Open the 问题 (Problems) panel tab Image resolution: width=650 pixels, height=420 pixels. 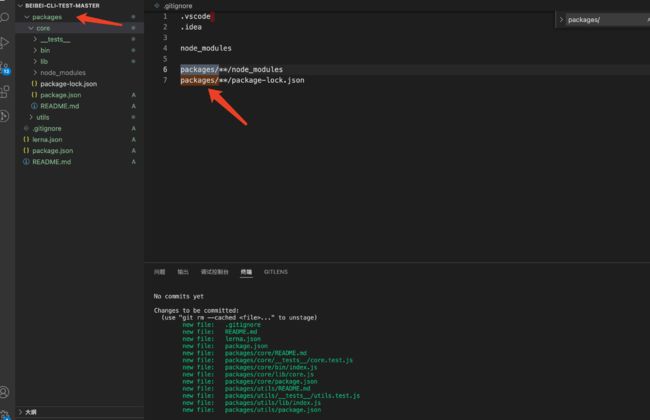[160, 271]
